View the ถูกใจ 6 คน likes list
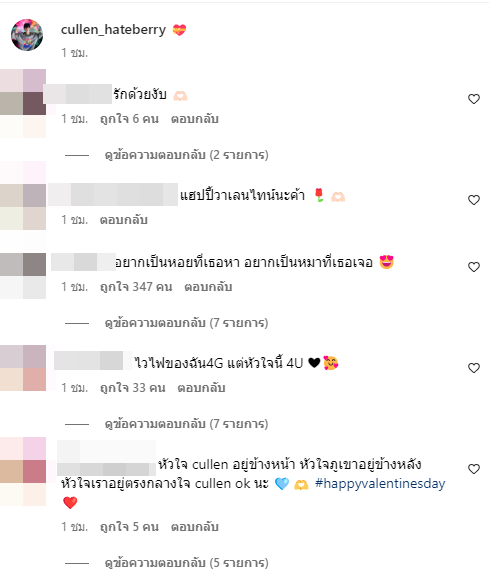This screenshot has height=578, width=489. 129,119
